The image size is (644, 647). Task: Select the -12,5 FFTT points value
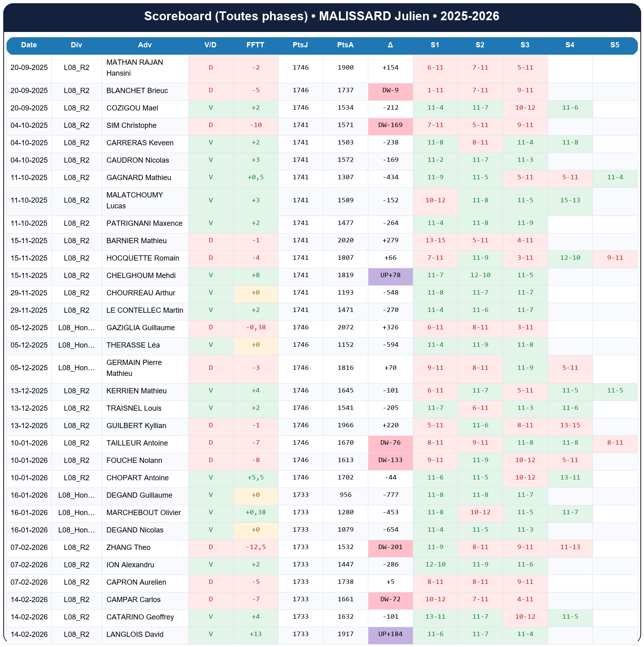pyautogui.click(x=255, y=547)
